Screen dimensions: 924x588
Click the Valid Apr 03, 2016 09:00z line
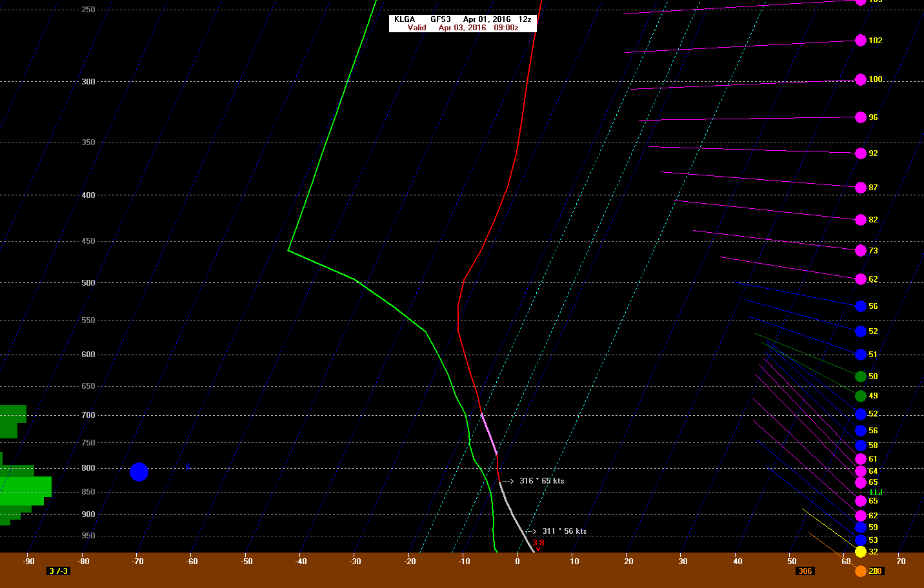tap(463, 28)
